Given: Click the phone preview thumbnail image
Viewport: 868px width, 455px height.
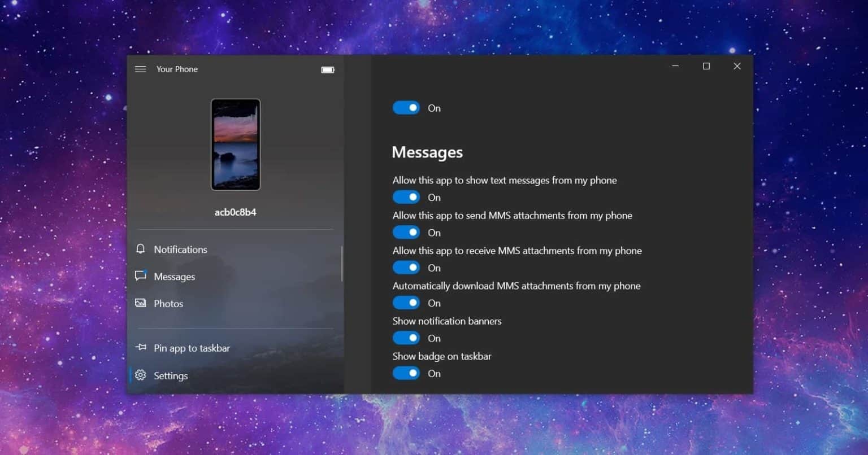Looking at the screenshot, I should click(236, 145).
